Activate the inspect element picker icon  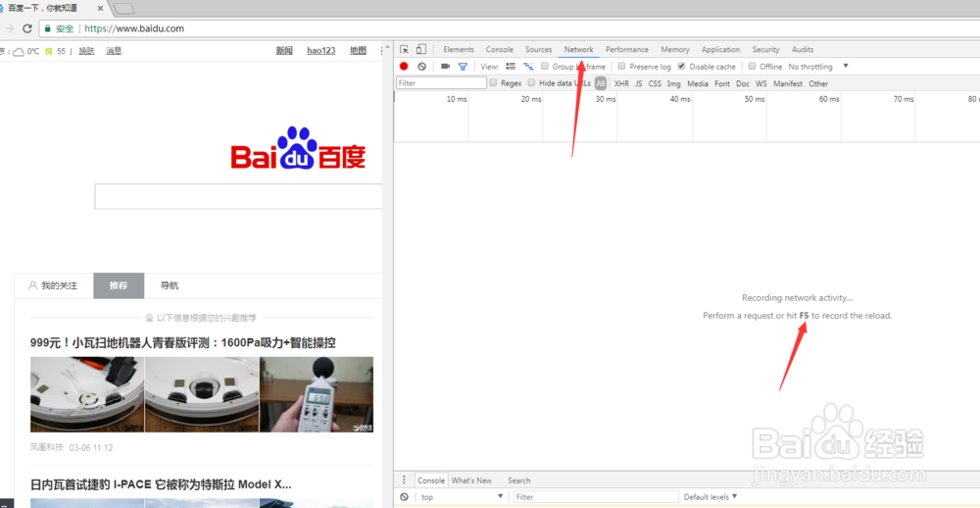click(x=405, y=49)
